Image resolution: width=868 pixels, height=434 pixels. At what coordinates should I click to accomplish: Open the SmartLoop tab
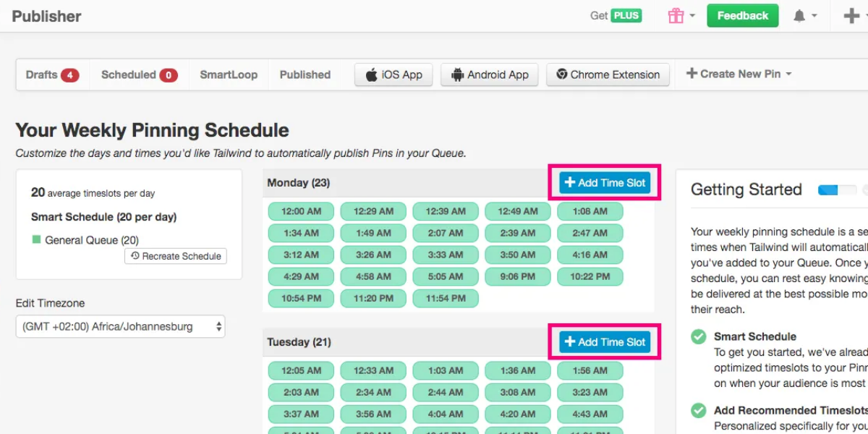point(229,75)
